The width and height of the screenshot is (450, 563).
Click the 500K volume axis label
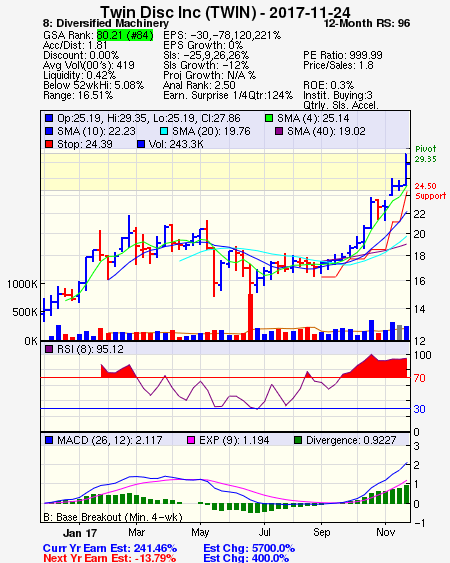(x=25, y=312)
